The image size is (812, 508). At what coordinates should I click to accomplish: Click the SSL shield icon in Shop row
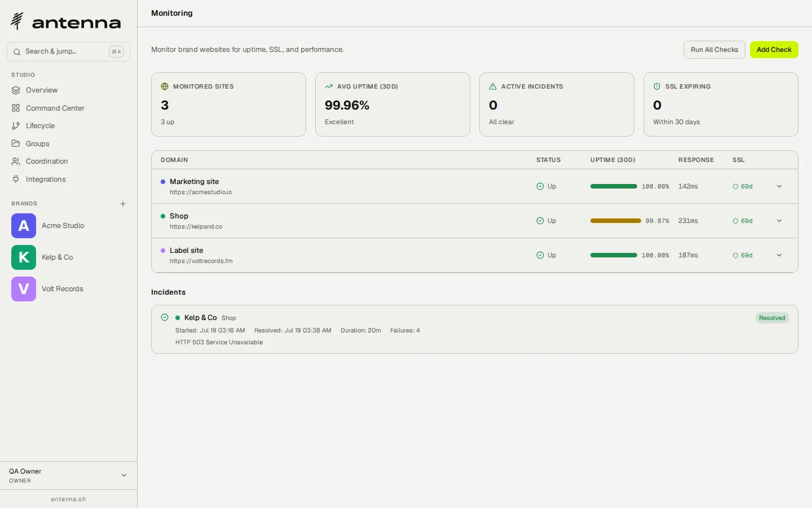point(735,221)
